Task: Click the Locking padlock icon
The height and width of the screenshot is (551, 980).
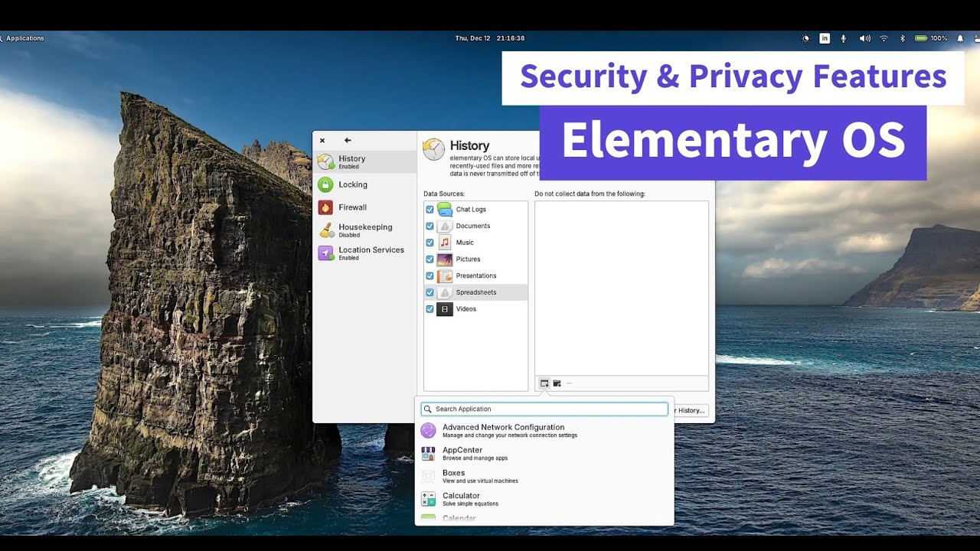Action: [325, 184]
